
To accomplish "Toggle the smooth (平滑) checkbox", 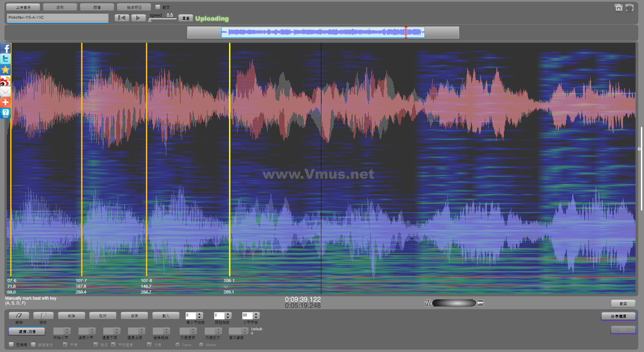I will [65, 345].
